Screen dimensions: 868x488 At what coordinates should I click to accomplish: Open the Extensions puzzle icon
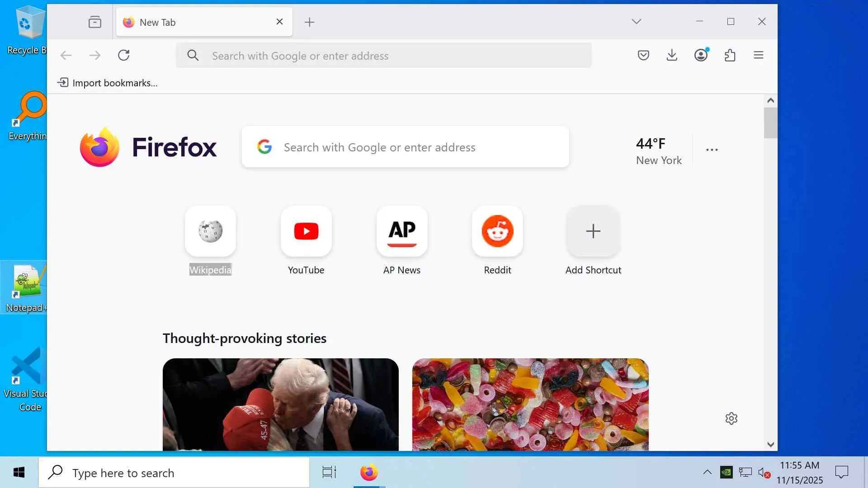click(730, 55)
